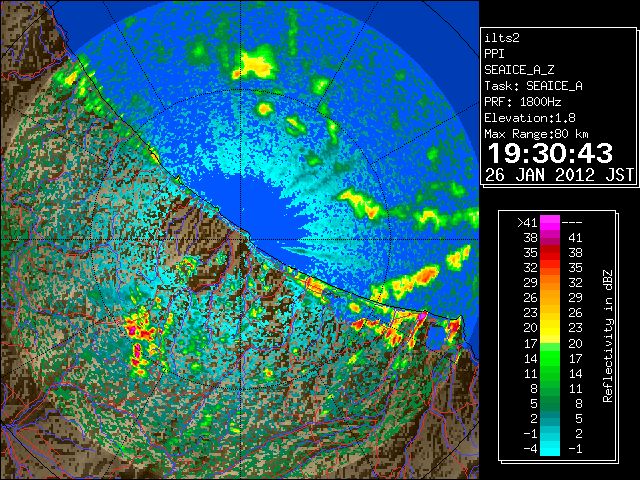Click the Elevation:1.8 readout
Viewport: 640px width, 480px height.
coord(530,118)
